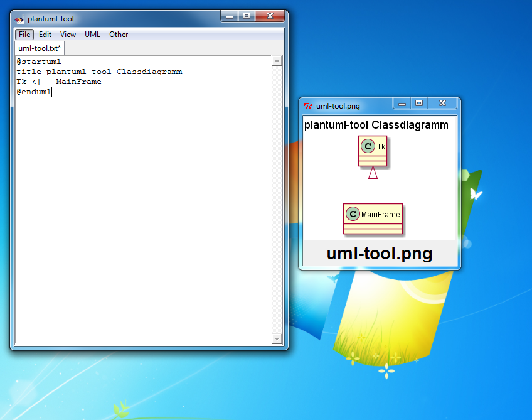Select the uml-tool.txt* tab
The image size is (532, 420).
[x=40, y=48]
